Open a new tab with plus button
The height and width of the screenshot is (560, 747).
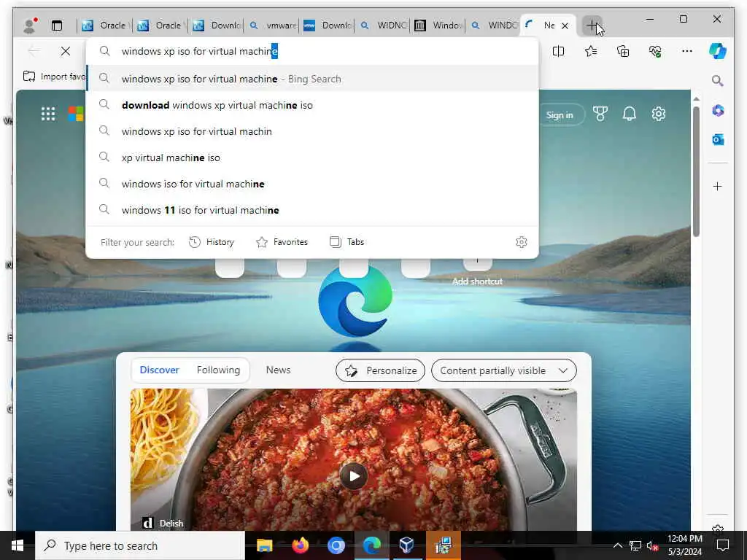pyautogui.click(x=591, y=26)
